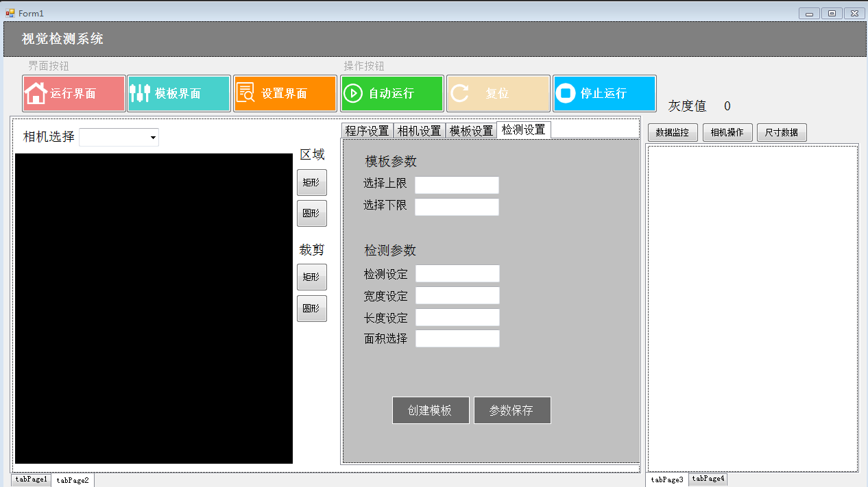Click the 相机操作 button
This screenshot has height=487, width=868.
click(x=727, y=133)
